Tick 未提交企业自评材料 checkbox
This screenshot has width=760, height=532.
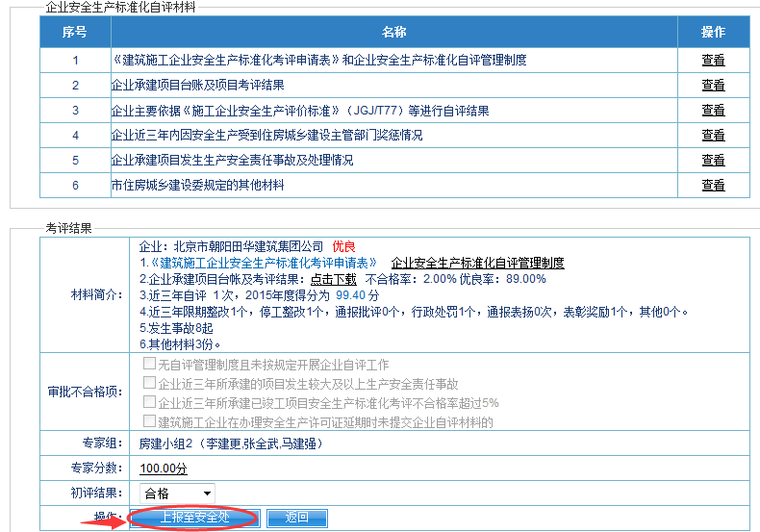pyautogui.click(x=148, y=421)
